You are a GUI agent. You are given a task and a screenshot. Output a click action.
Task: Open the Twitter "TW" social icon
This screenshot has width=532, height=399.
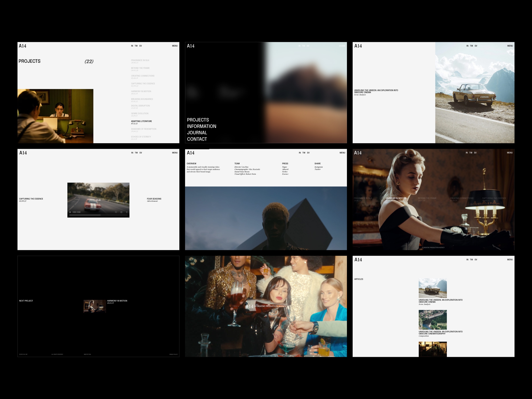coord(136,46)
